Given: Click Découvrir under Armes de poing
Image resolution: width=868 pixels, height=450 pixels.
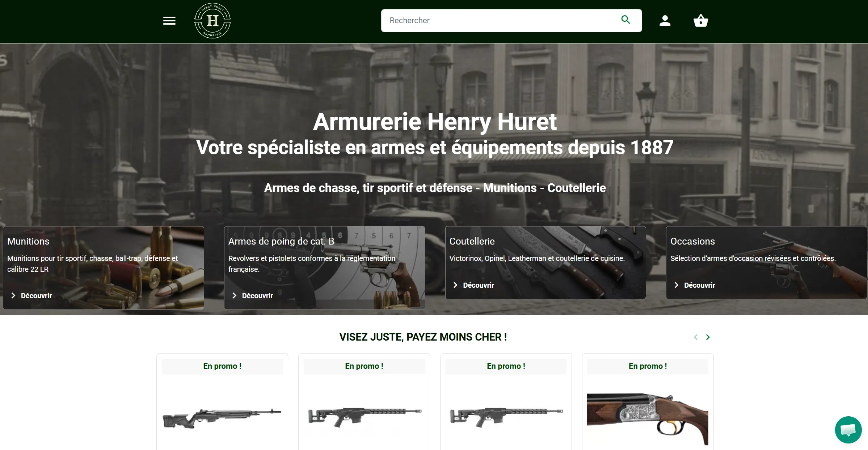Looking at the screenshot, I should pyautogui.click(x=257, y=296).
